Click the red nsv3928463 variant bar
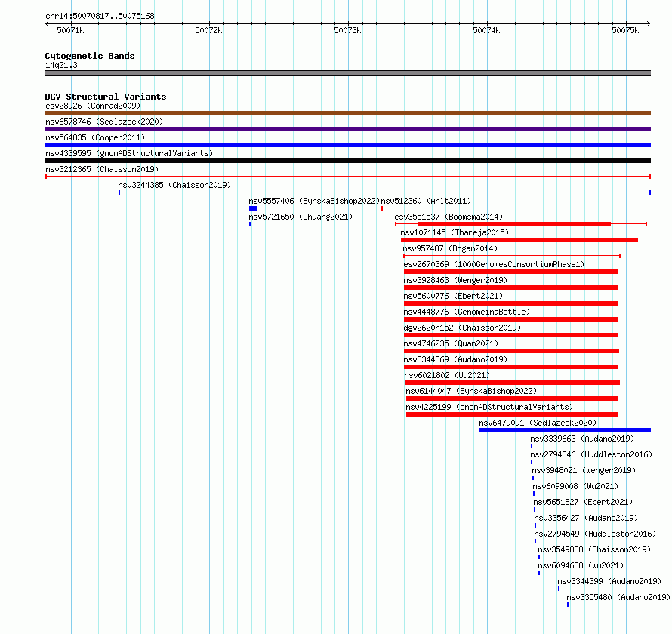672x634 pixels. coord(511,288)
